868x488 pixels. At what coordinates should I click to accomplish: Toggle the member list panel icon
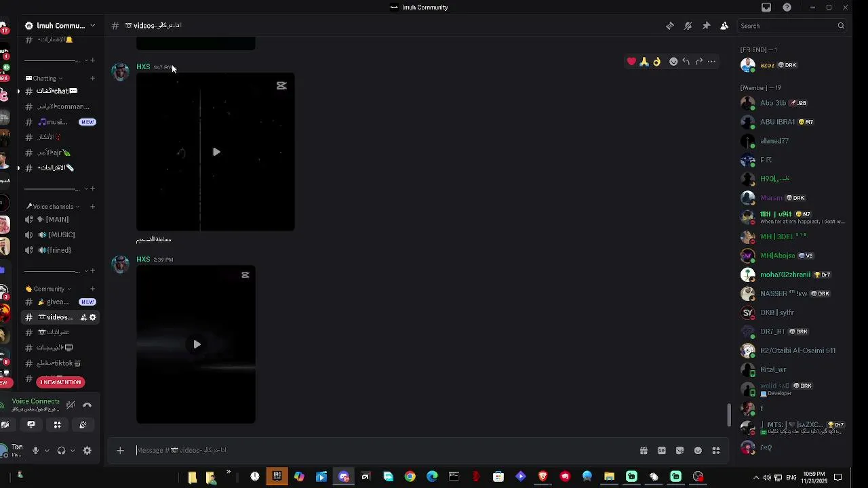tap(724, 26)
